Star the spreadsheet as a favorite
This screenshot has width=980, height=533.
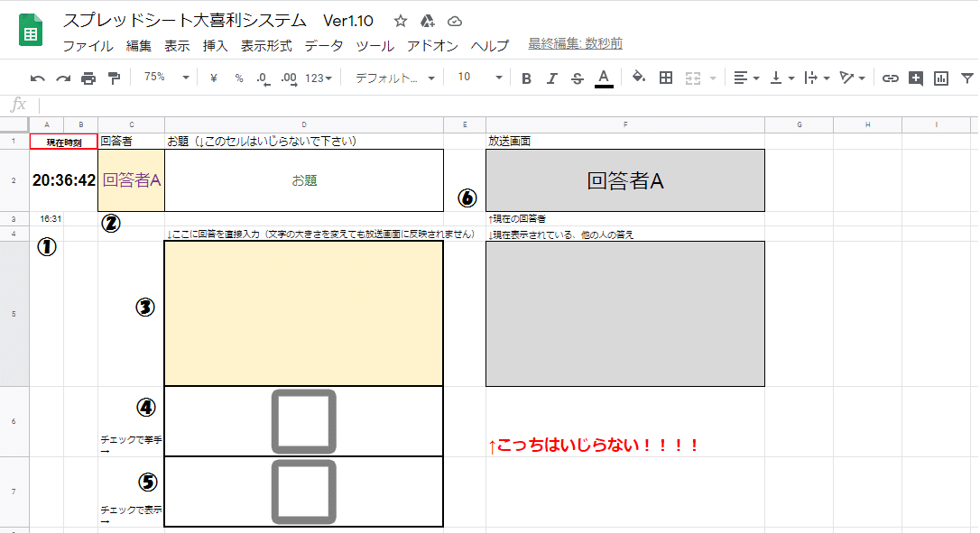tap(400, 20)
